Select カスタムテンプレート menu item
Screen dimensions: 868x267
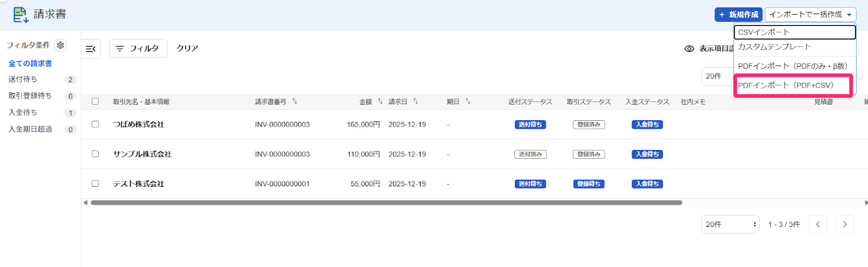[795, 47]
